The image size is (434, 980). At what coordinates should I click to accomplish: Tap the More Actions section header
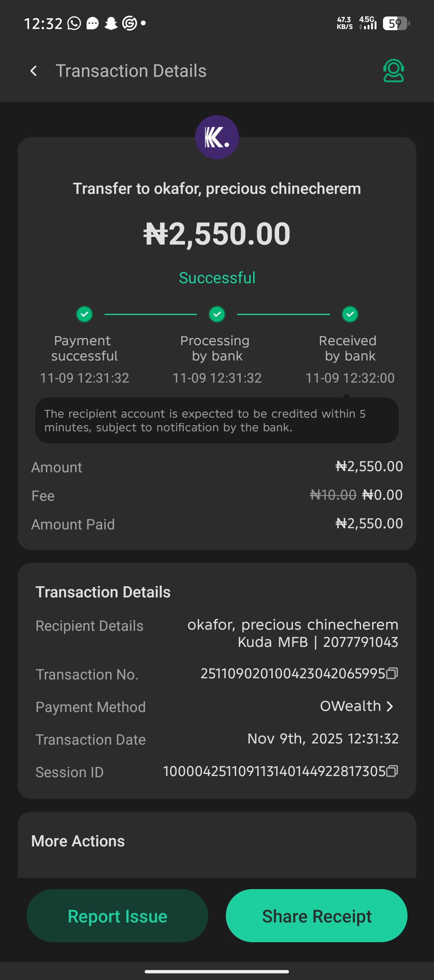coord(78,841)
